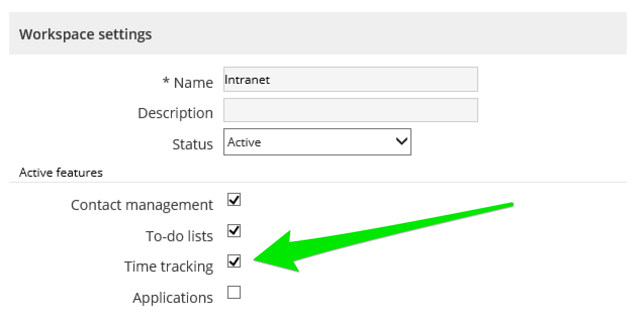Click the chevron arrow of the Status combo box
Screen dimensions: 644x316
pos(401,142)
